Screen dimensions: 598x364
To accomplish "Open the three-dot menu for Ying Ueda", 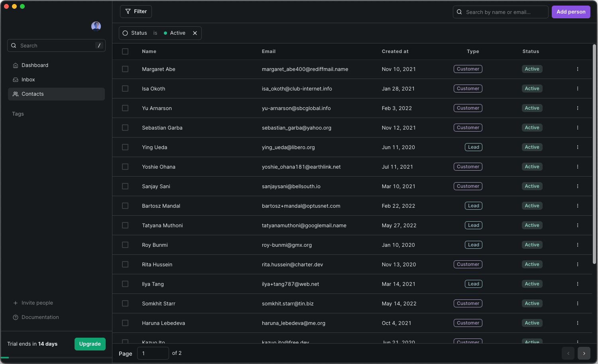I will coord(577,148).
